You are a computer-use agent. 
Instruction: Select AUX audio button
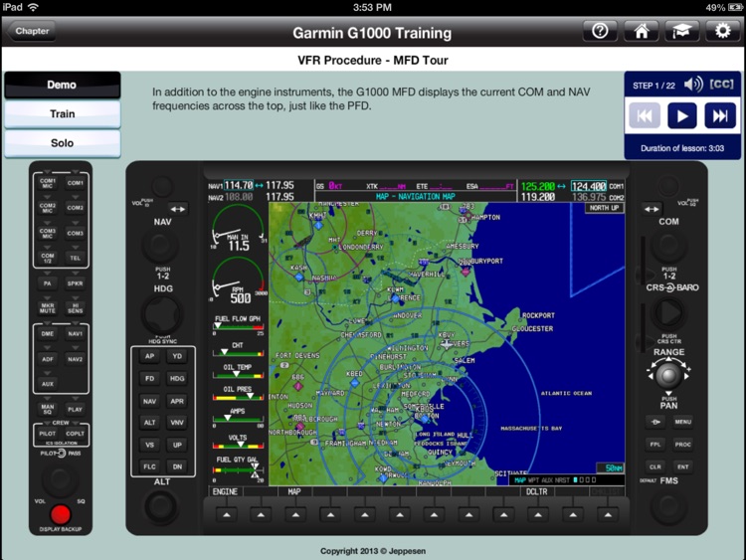click(x=47, y=384)
